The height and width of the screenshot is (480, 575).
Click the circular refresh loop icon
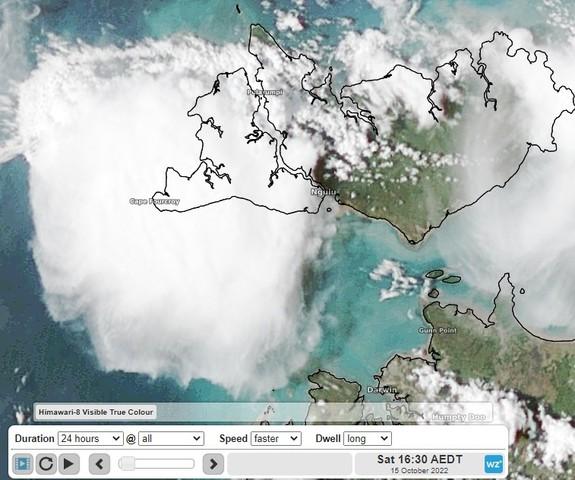46,464
